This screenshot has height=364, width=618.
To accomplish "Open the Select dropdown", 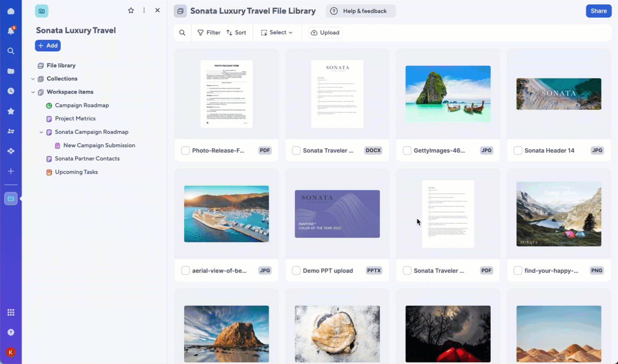I will click(277, 32).
